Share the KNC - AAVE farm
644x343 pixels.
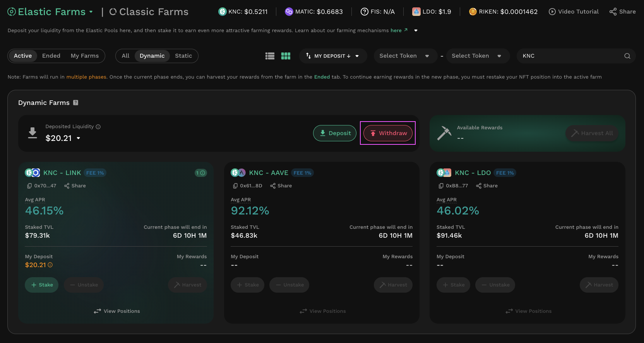coord(281,186)
